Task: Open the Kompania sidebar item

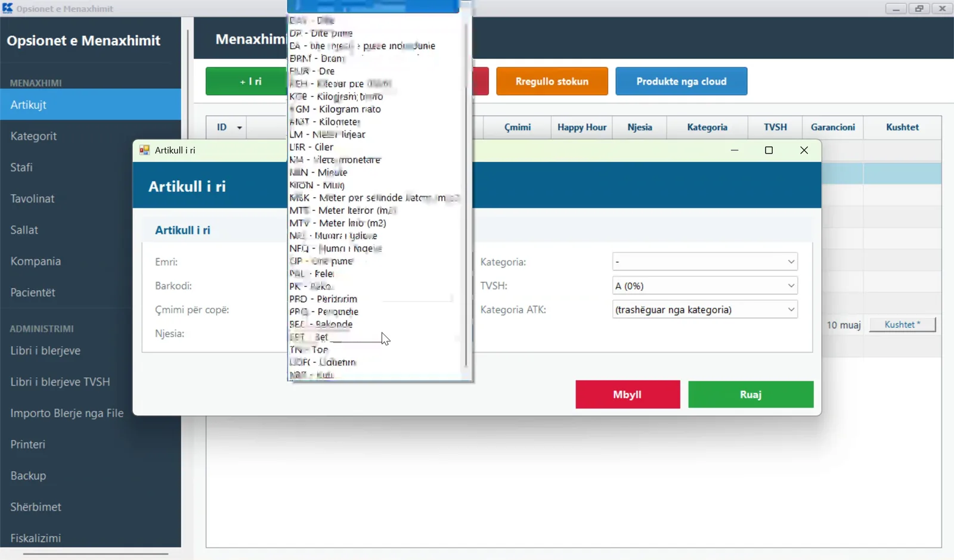Action: (x=91, y=262)
